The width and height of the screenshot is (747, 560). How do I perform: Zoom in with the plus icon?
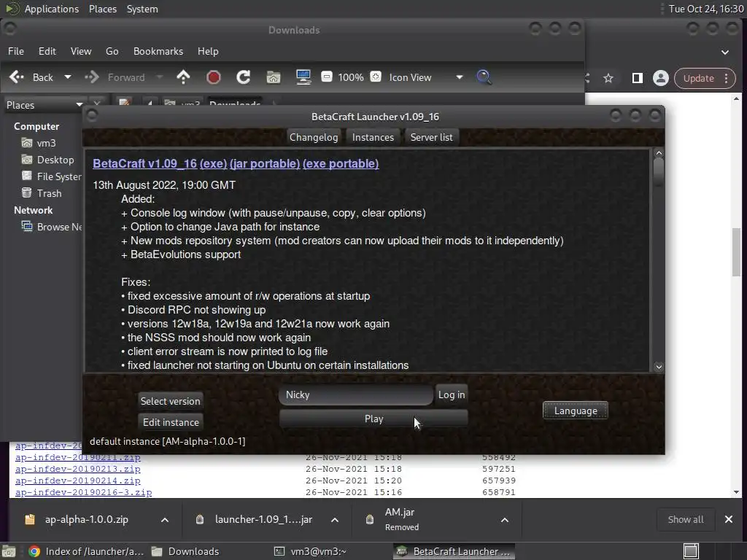376,77
